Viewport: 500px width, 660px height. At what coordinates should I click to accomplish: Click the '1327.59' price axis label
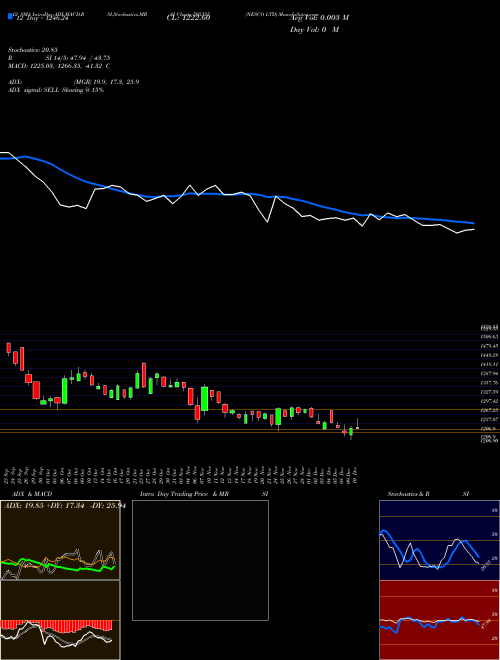(x=490, y=392)
